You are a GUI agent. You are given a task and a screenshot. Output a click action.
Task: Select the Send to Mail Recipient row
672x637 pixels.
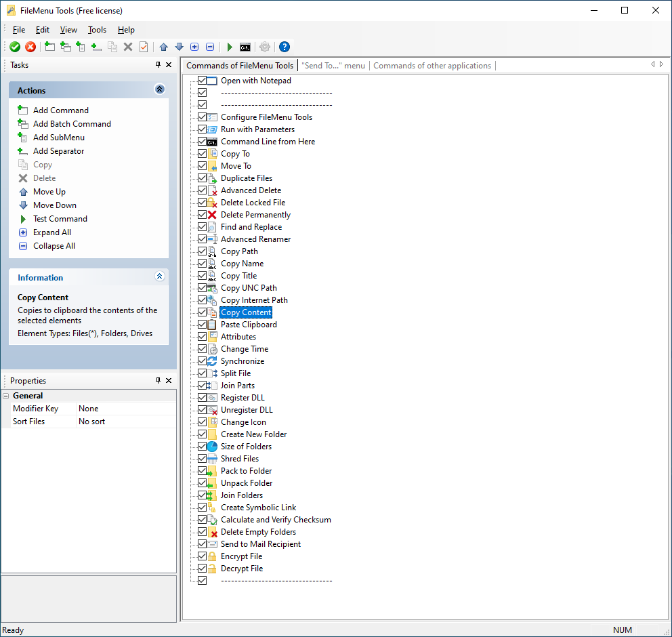pyautogui.click(x=261, y=544)
